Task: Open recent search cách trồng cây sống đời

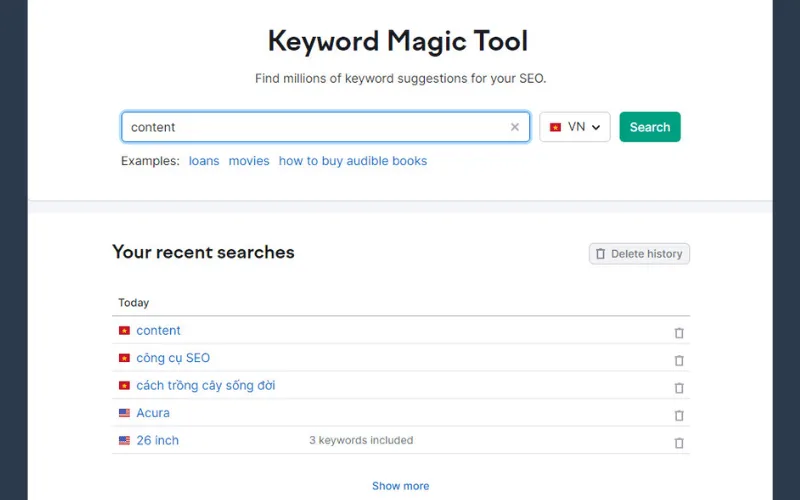Action: (206, 386)
